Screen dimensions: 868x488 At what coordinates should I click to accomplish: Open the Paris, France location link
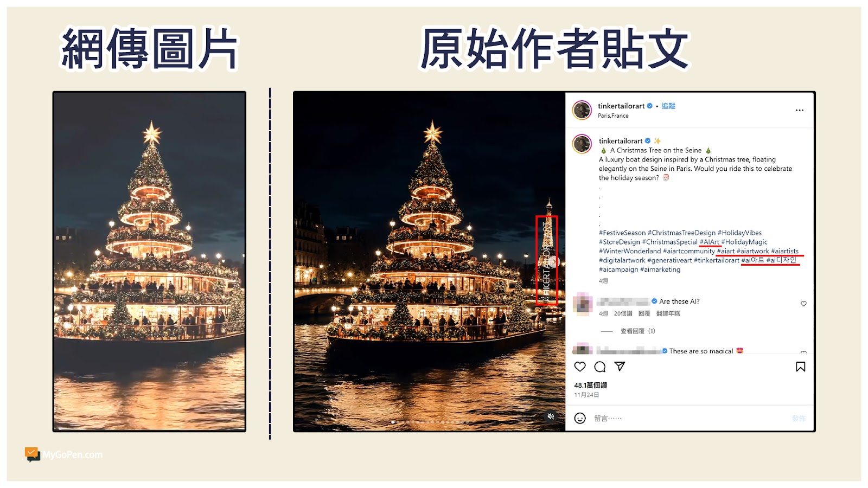(613, 115)
